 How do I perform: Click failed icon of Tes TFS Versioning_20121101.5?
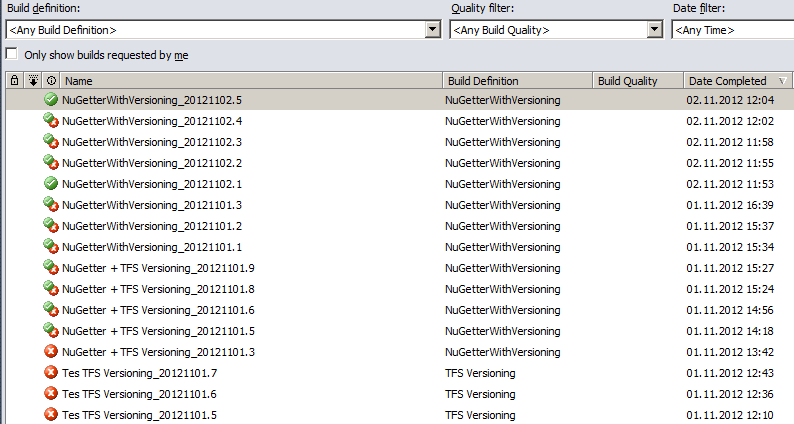(51, 414)
